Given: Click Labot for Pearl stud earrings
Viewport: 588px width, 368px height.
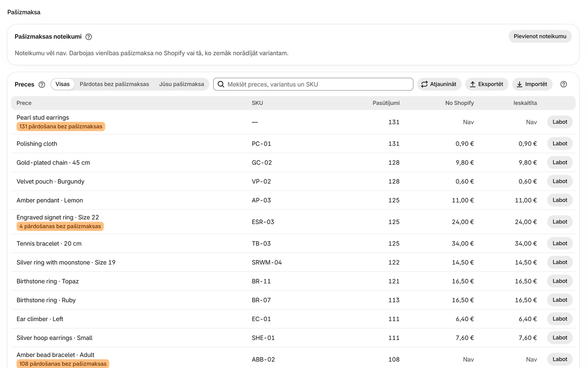Looking at the screenshot, I should [560, 122].
